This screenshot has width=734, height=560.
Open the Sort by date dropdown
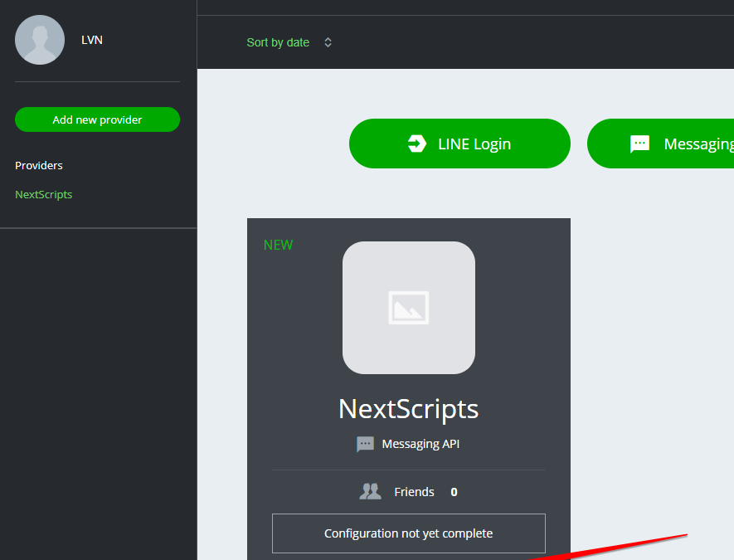point(289,42)
